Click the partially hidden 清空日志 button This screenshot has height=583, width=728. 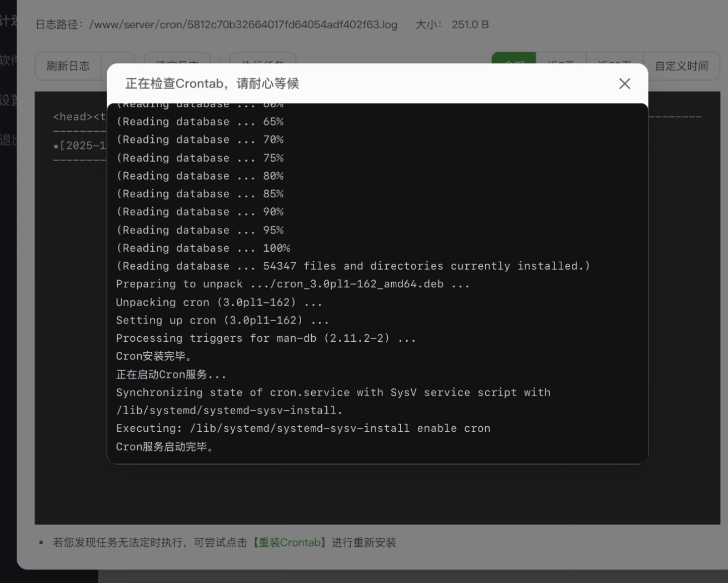[x=177, y=58]
